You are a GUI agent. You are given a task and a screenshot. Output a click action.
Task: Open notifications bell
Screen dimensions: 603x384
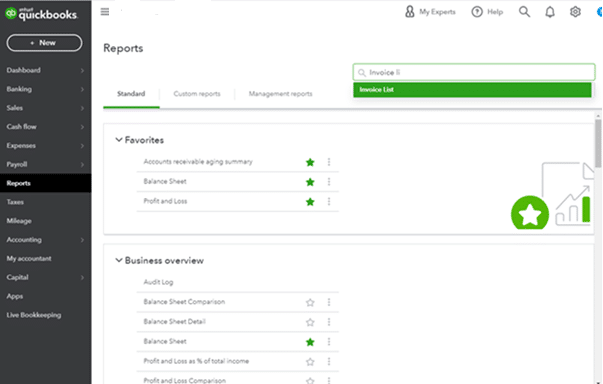(550, 12)
